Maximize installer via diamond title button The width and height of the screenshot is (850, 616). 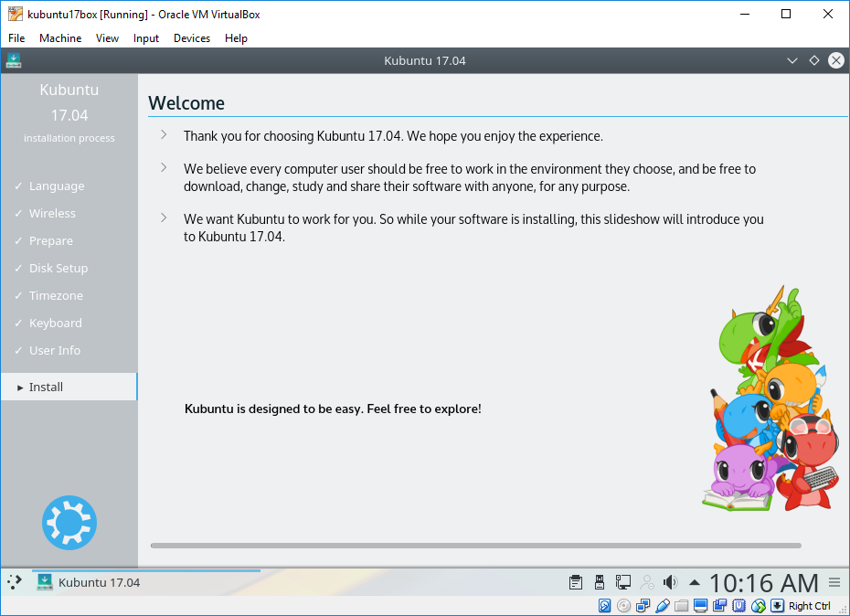click(813, 60)
